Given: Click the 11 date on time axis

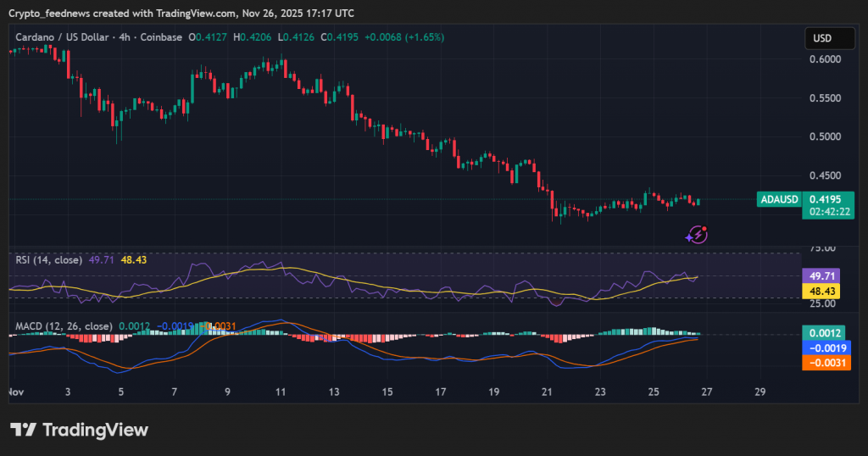Looking at the screenshot, I should pos(281,392).
